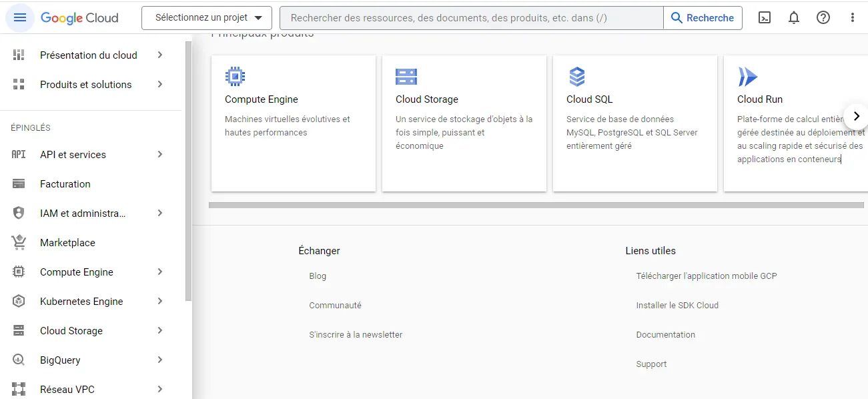The image size is (868, 399).
Task: Click the Recherche search button
Action: point(703,18)
